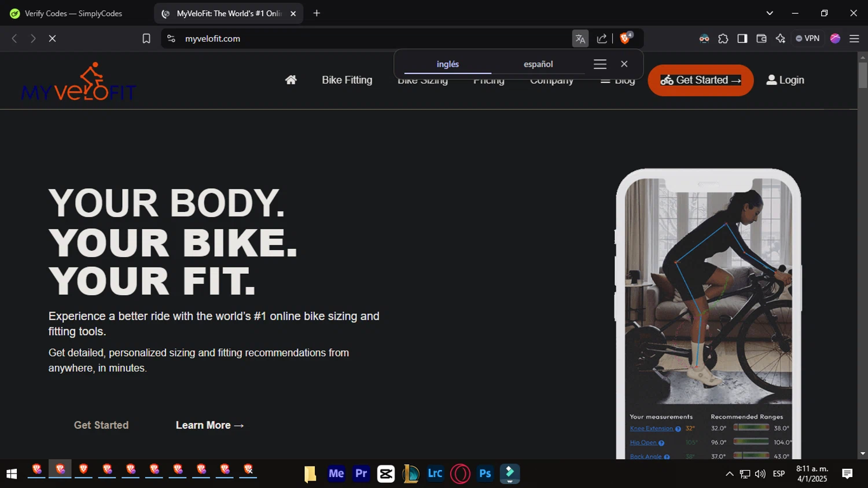Click the page vertical scrollbar thumb
Viewport: 868px width, 488px height.
(x=863, y=75)
